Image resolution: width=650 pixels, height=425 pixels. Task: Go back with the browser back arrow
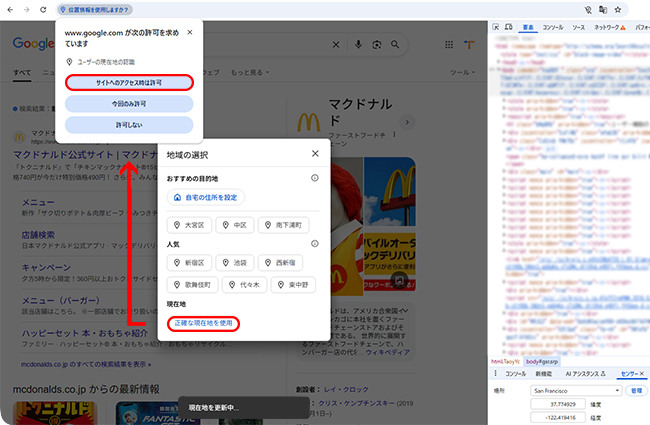coord(10,10)
